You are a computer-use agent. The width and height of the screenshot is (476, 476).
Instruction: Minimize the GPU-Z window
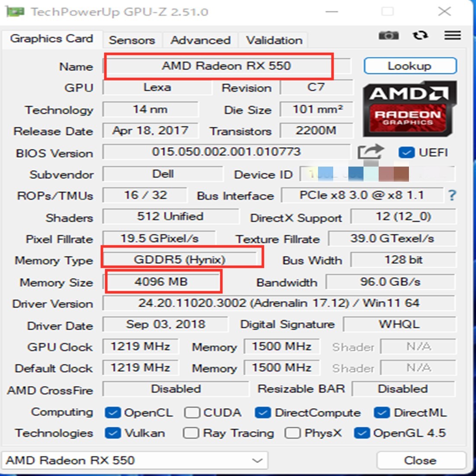point(332,12)
